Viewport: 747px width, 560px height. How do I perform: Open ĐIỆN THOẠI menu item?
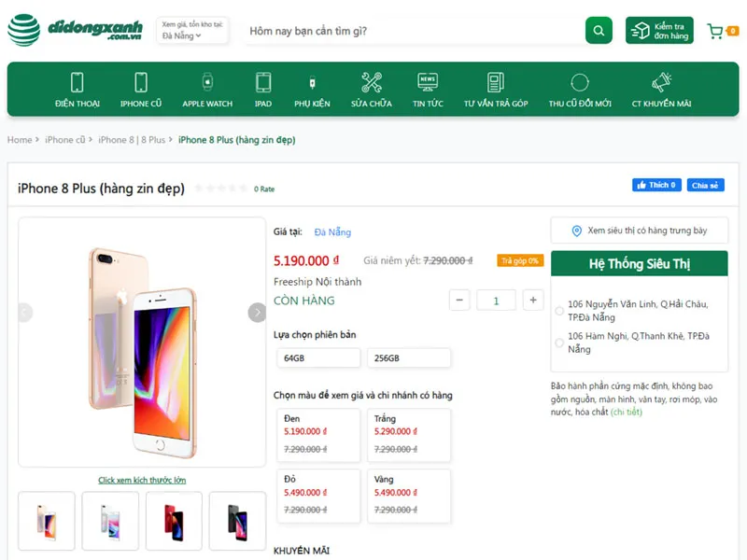coord(78,104)
